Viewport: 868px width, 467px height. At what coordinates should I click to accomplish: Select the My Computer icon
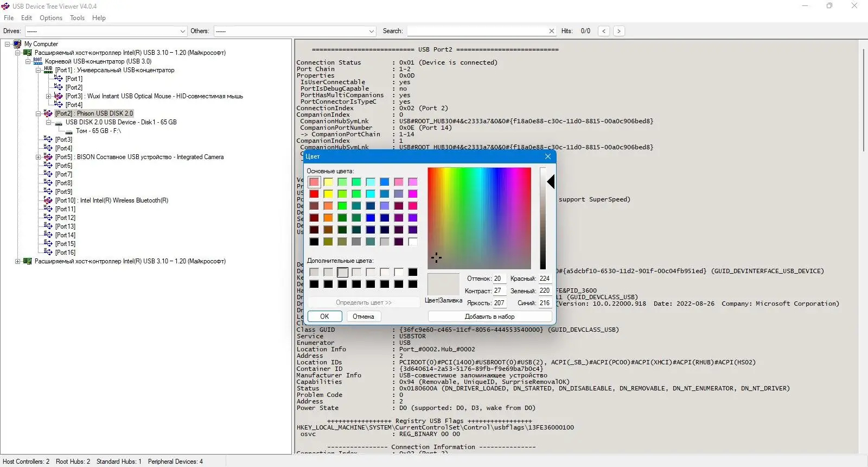pos(17,44)
